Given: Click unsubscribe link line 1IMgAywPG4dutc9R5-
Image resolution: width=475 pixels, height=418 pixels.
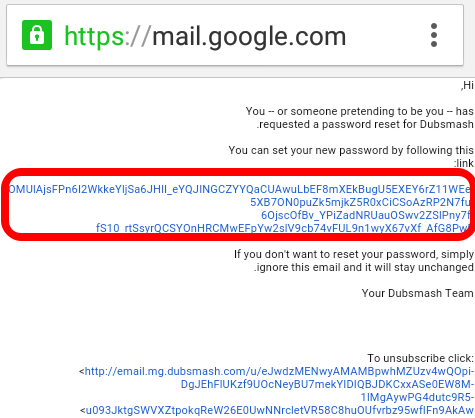Looking at the screenshot, I should pyautogui.click(x=417, y=397).
